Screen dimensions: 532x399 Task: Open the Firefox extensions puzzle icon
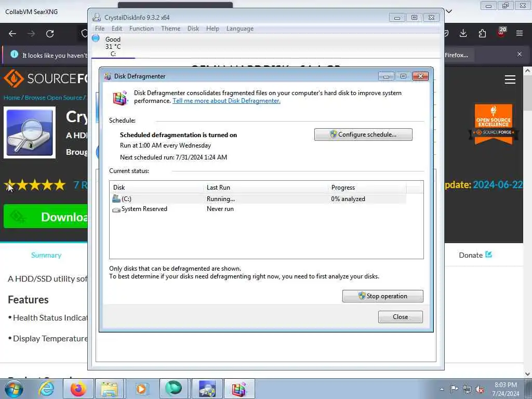point(482,33)
